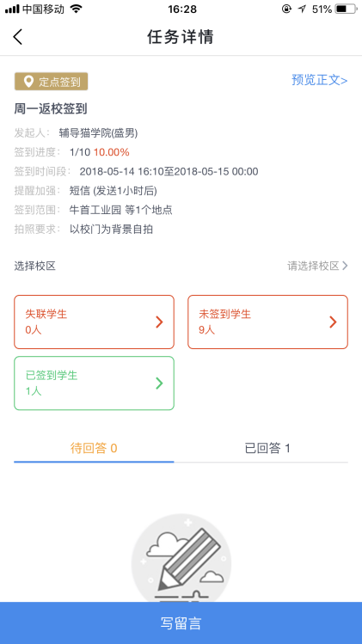Screen dimensions: 362x644
Task: Tap the 定点签到 badge
Action: click(52, 82)
